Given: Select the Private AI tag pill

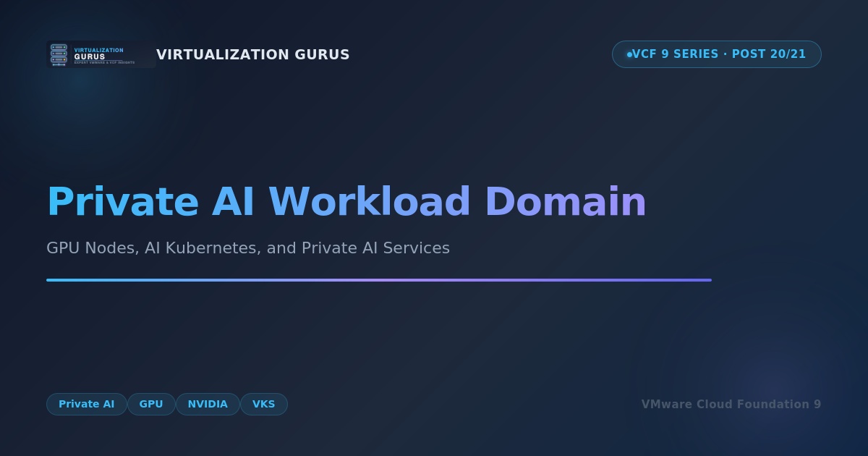Looking at the screenshot, I should (x=87, y=404).
